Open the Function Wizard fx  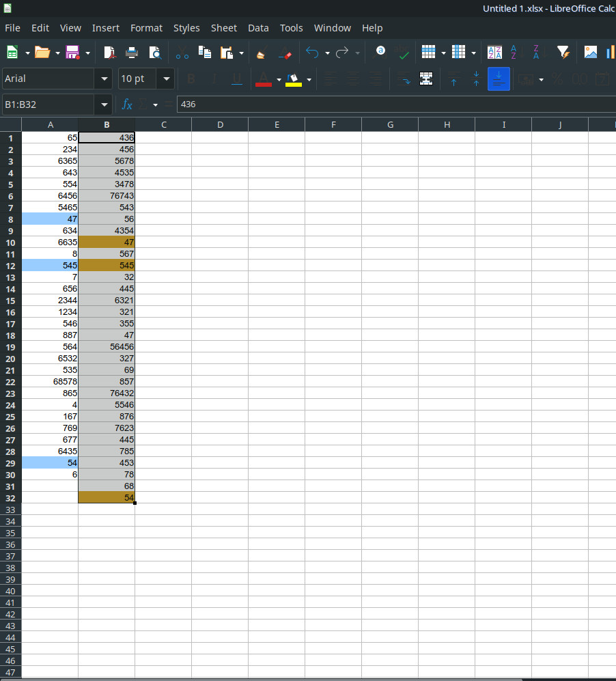click(x=127, y=105)
